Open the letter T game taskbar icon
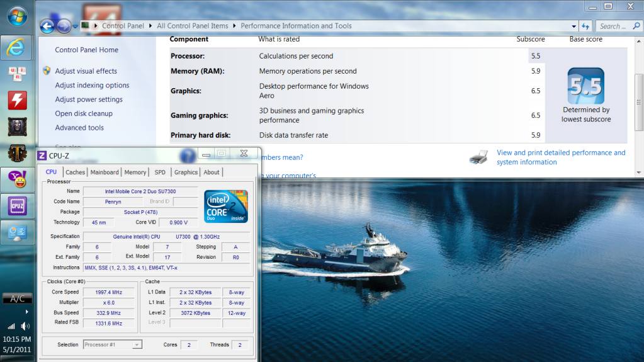 tap(17, 153)
